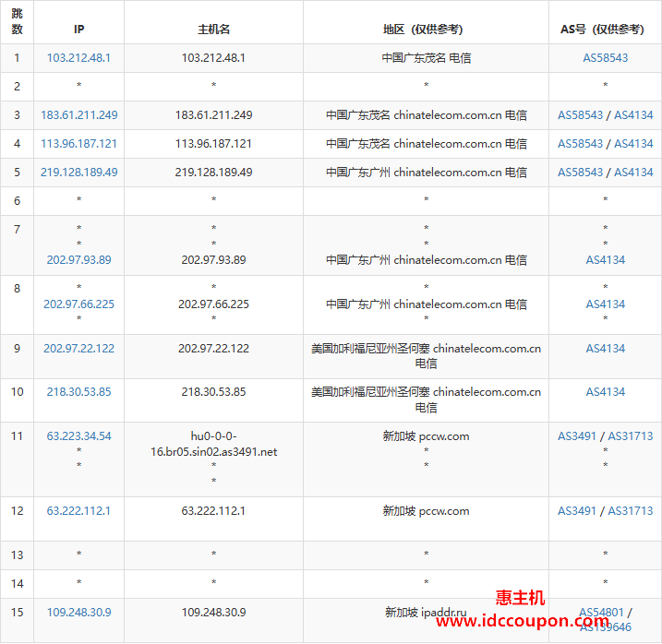
Task: Select hop number 2 cell
Action: coord(17,87)
